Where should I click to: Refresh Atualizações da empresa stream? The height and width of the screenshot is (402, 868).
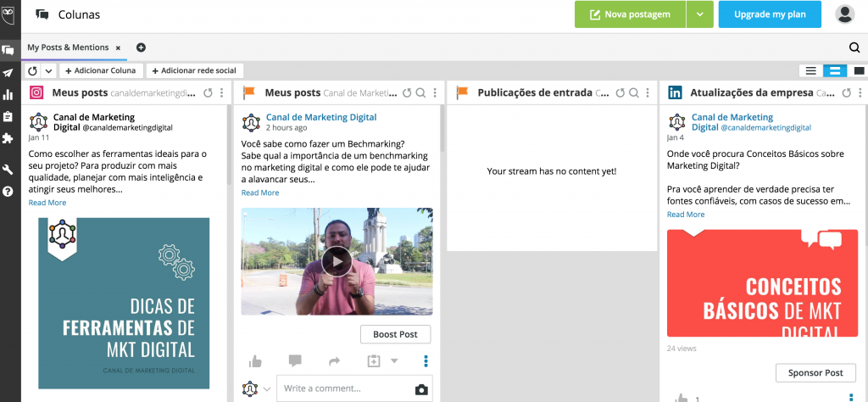[847, 93]
